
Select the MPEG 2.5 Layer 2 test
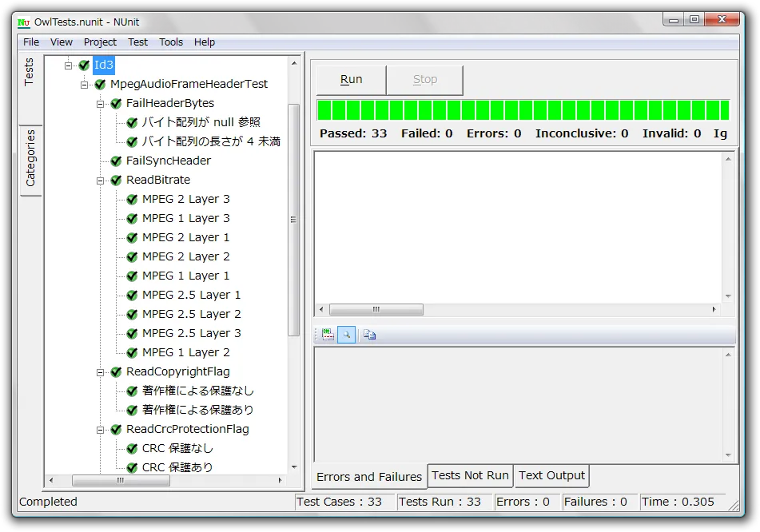191,314
